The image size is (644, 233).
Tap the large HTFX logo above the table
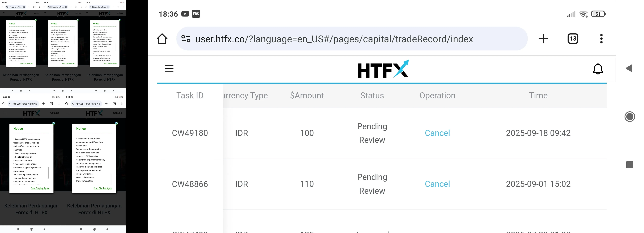383,69
